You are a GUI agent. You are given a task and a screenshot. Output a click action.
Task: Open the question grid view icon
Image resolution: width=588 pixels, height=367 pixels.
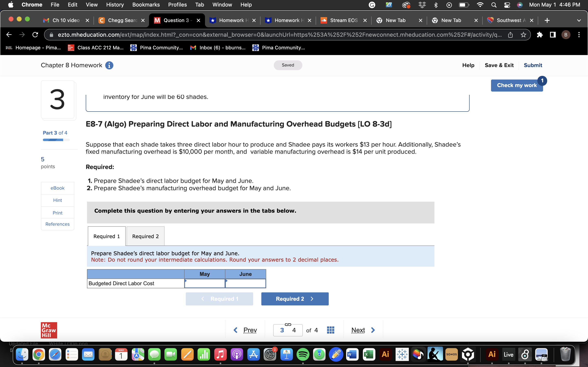[331, 330]
